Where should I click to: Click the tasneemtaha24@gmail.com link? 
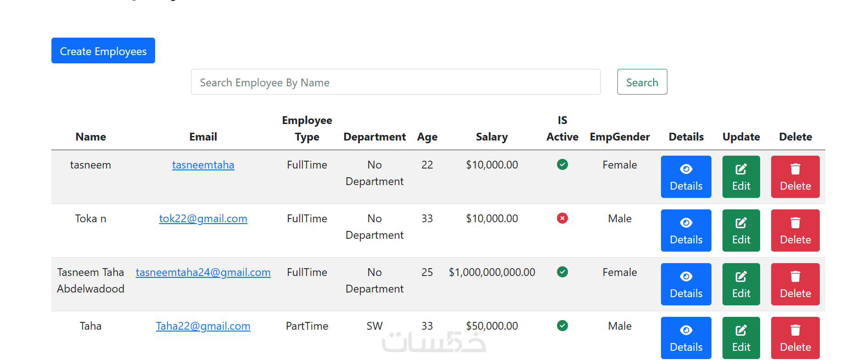coord(203,272)
